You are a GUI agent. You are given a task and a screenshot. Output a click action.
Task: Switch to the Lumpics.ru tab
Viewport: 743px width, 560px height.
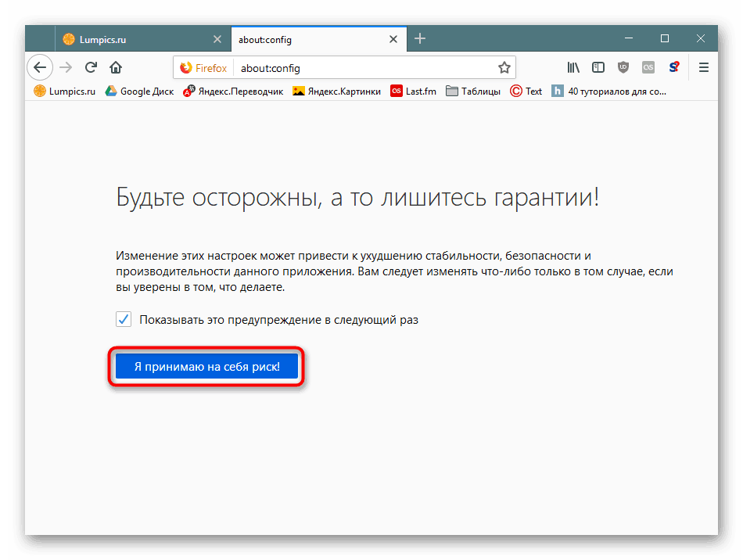pos(142,39)
